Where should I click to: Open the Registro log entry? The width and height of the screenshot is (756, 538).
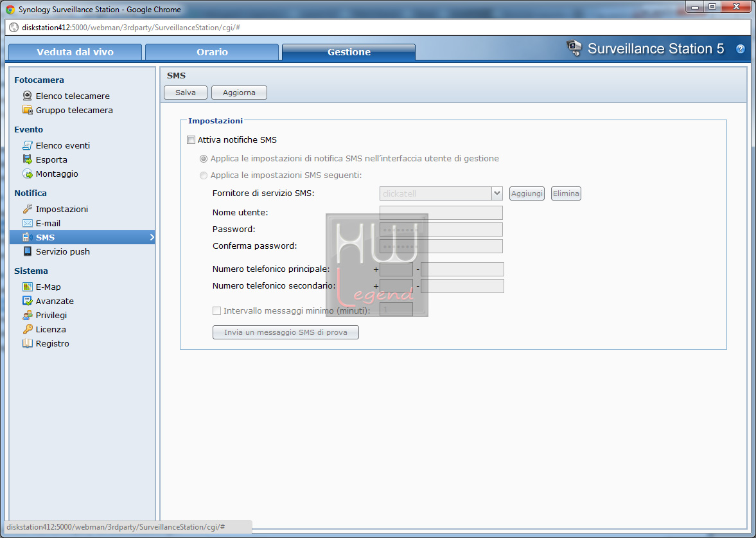(53, 343)
